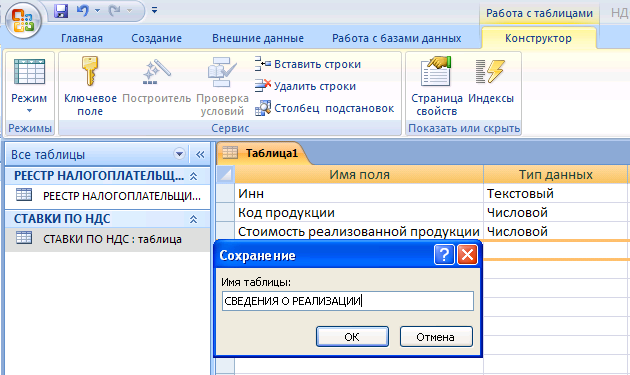Select СТАВКИ ПО НДС : таблица item
This screenshot has height=375, width=630.
click(x=108, y=239)
